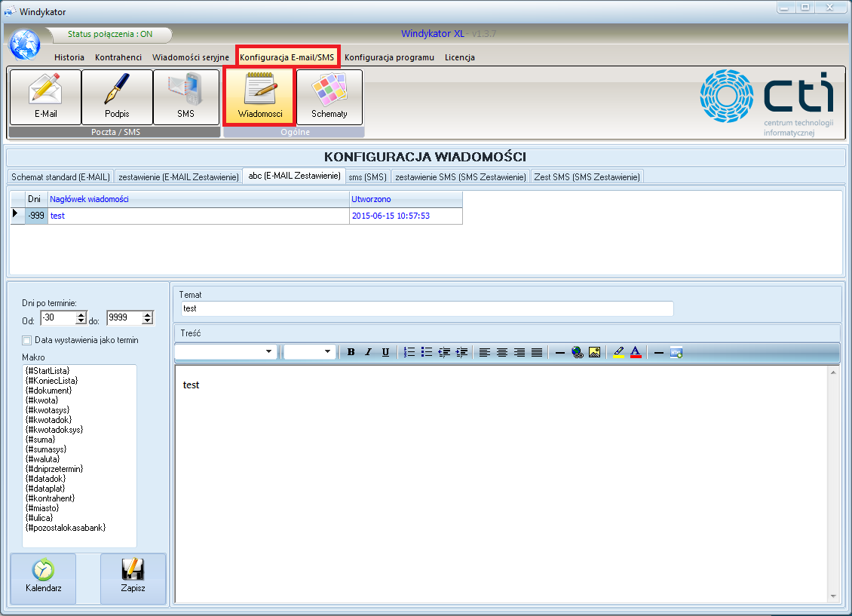Image resolution: width=852 pixels, height=616 pixels.
Task: Sort by Dni column header
Action: pos(36,199)
